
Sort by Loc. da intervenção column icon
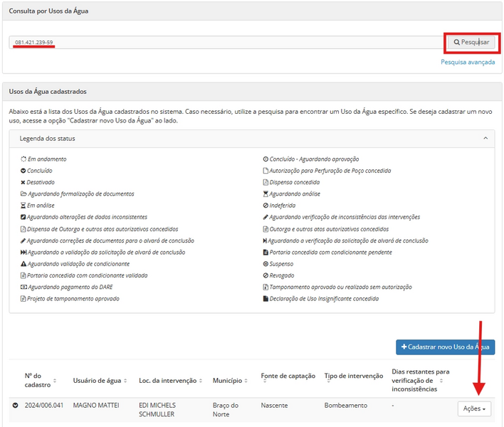(202, 381)
